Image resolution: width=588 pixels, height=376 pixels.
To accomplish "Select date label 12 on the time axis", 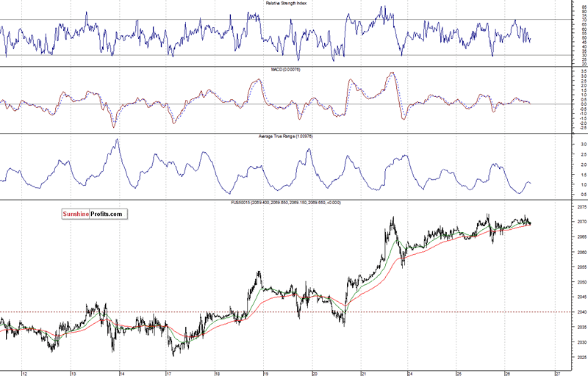I will (25, 373).
